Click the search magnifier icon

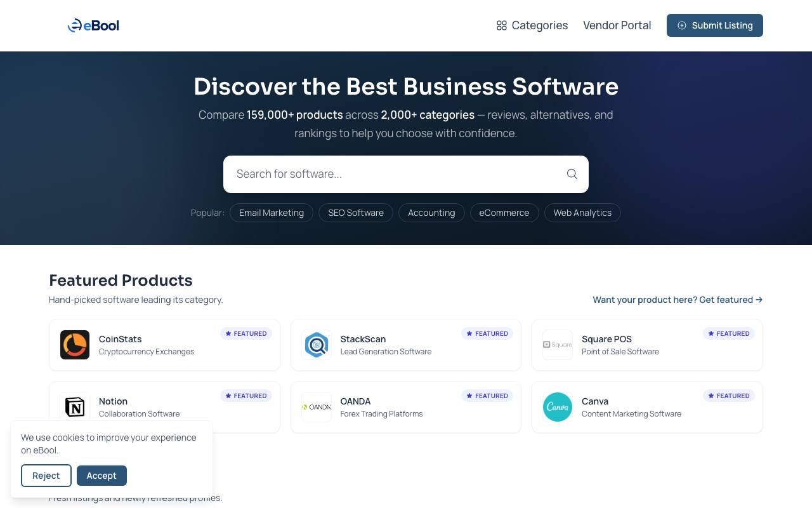pyautogui.click(x=572, y=174)
